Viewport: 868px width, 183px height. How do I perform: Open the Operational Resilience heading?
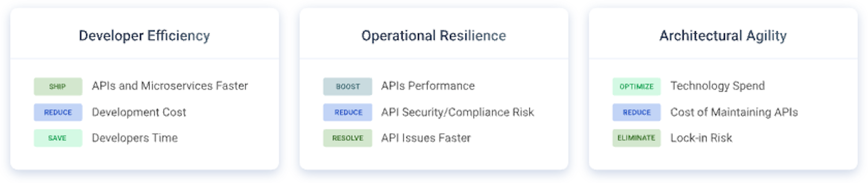[x=434, y=36]
